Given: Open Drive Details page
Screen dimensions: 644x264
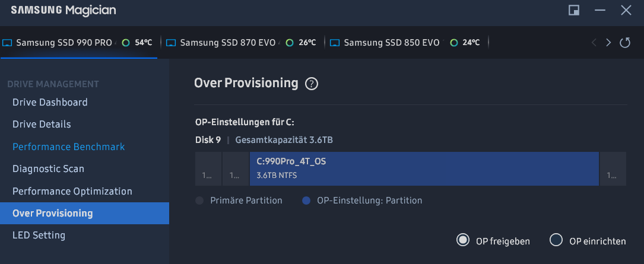Looking at the screenshot, I should [x=42, y=124].
